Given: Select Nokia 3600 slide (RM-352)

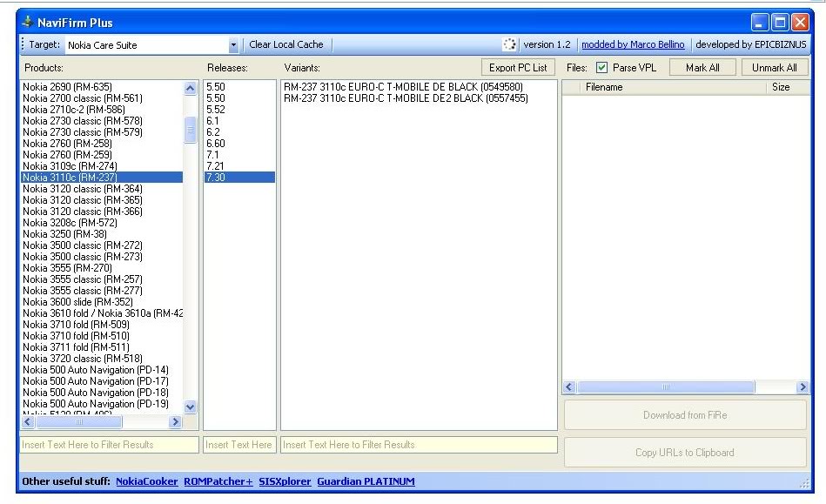Looking at the screenshot, I should pos(102,302).
